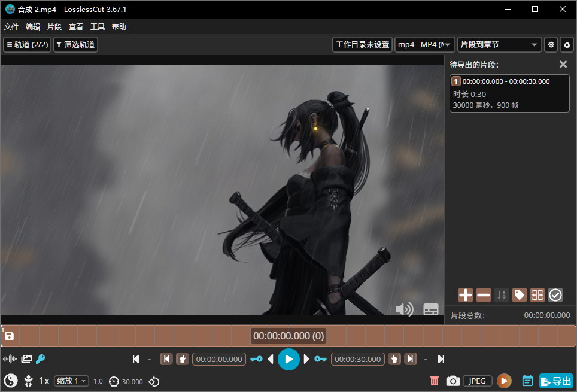Step back one frame with left arrow
The height and width of the screenshot is (392, 577).
[271, 359]
